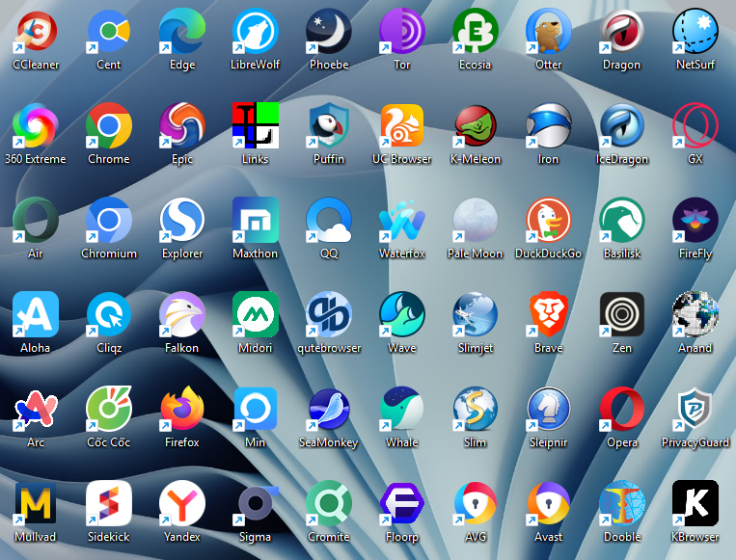Select the Brave lion icon
Image resolution: width=736 pixels, height=560 pixels.
[549, 314]
